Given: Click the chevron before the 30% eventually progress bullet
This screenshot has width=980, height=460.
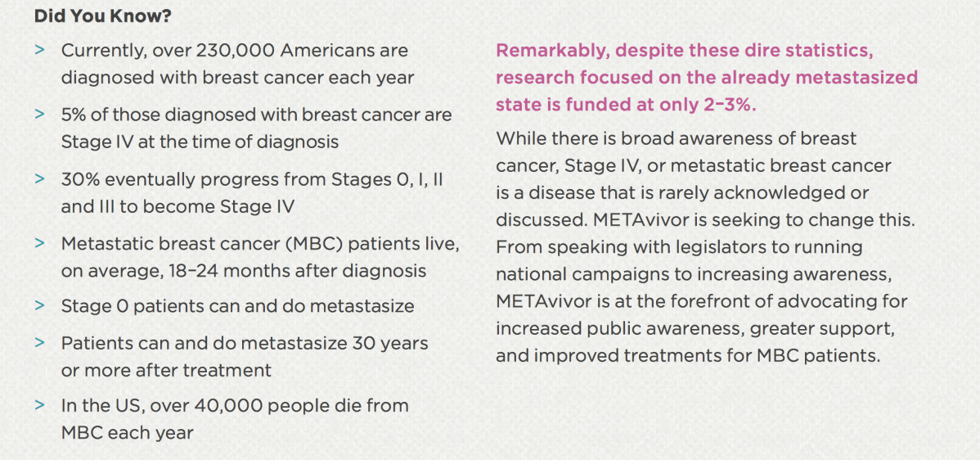Looking at the screenshot, I should tap(39, 179).
